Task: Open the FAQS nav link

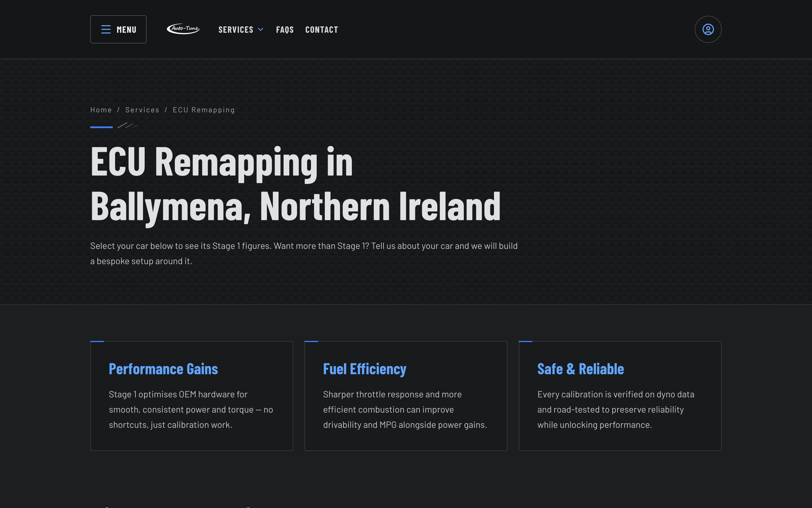Action: coord(285,30)
